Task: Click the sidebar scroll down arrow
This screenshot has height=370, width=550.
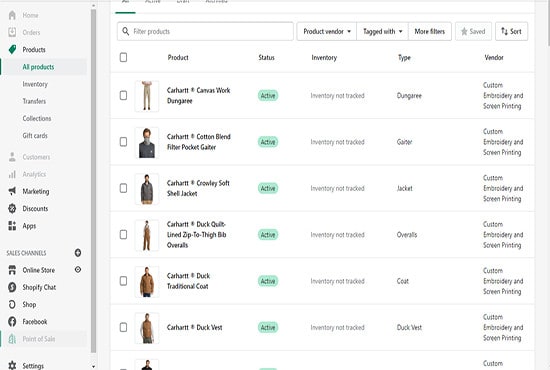Action: tap(93, 366)
